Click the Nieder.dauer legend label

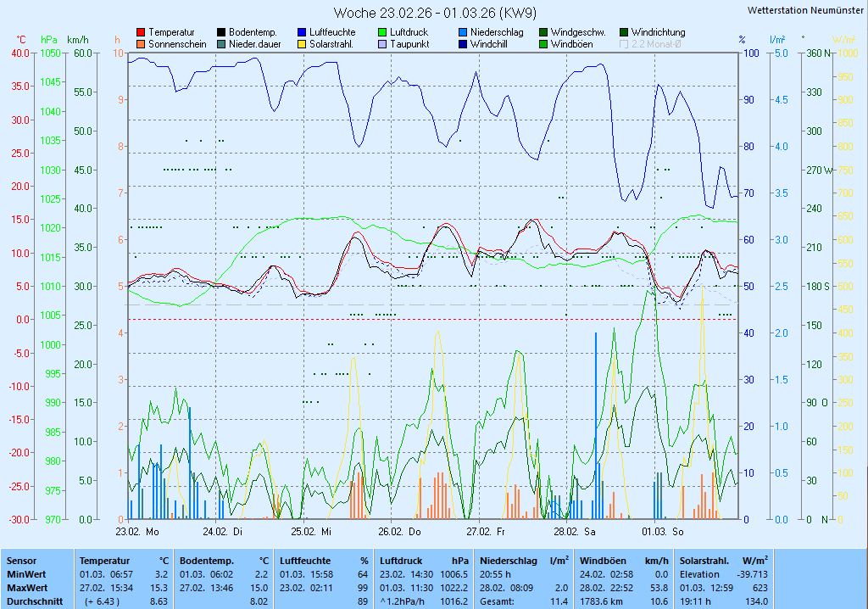[x=254, y=44]
